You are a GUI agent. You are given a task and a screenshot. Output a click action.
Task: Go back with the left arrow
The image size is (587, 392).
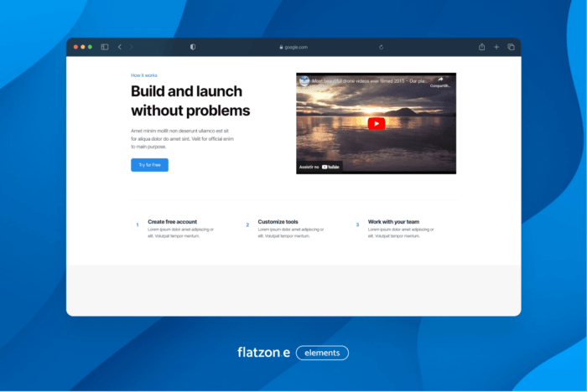point(119,47)
